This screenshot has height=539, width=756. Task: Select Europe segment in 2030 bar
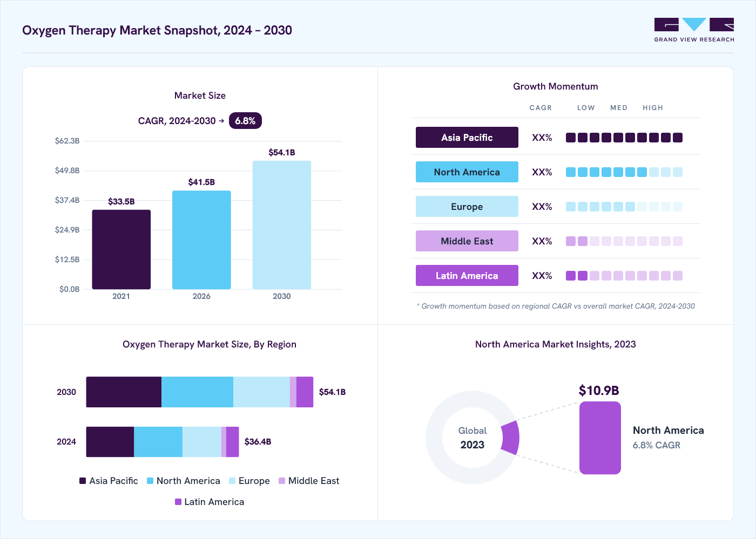(x=261, y=392)
